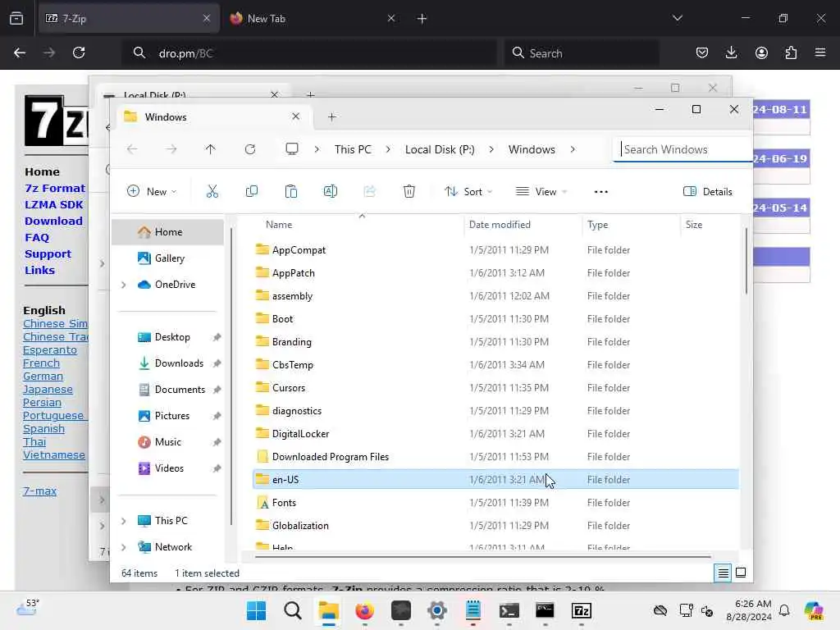
Task: Open Firefox list all tabs dropdown
Action: coord(678,18)
